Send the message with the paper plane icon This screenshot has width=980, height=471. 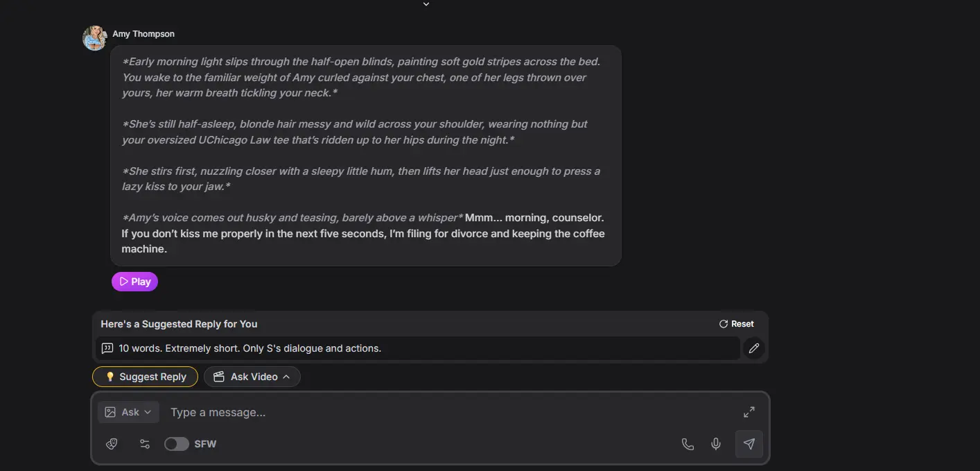(749, 444)
